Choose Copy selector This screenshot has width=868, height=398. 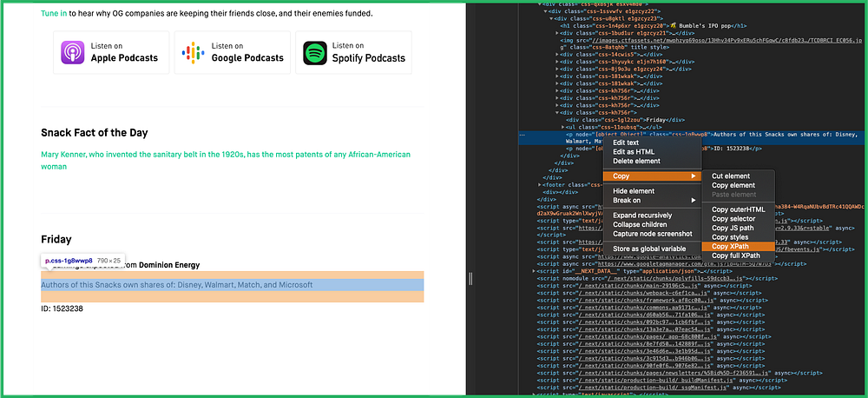733,219
